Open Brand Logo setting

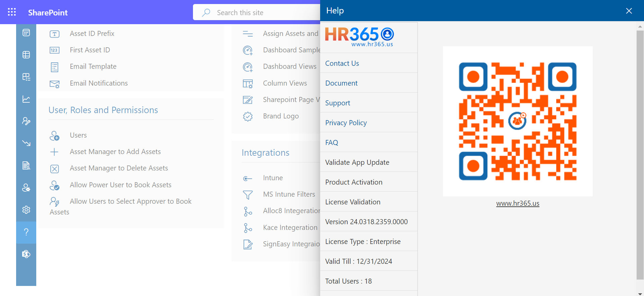[281, 116]
